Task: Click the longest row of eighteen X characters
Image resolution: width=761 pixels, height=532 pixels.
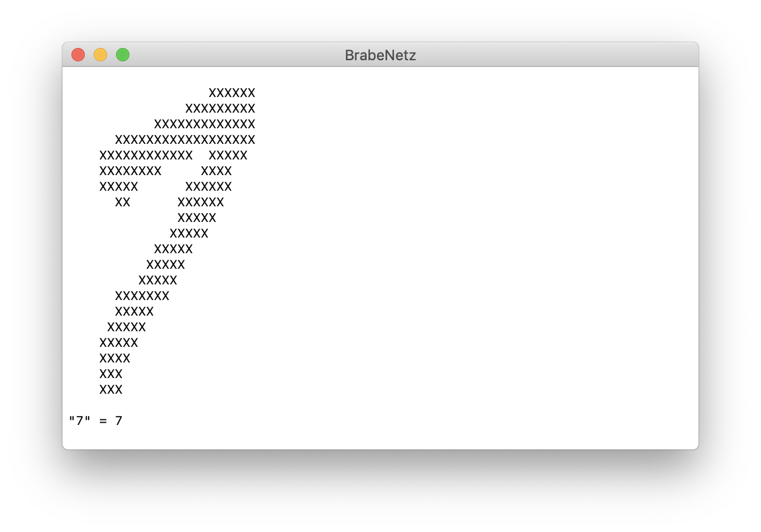Action: click(185, 139)
